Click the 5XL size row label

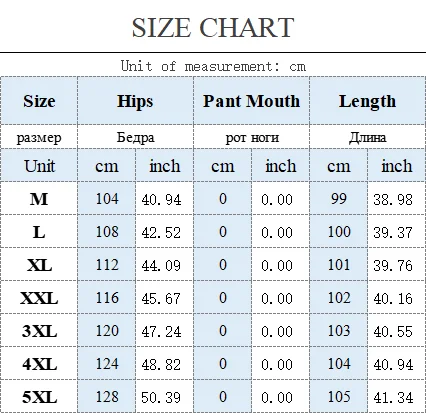click(x=39, y=397)
